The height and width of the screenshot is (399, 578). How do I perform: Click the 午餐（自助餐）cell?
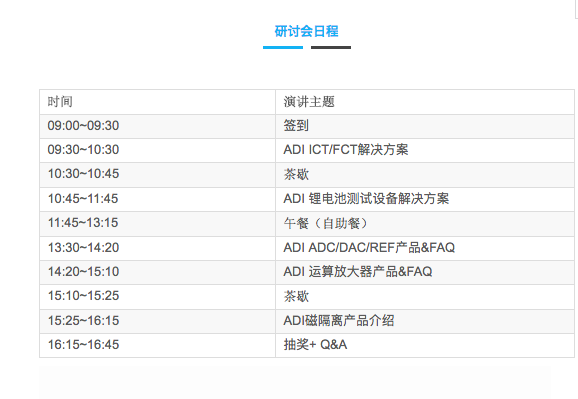coord(425,223)
